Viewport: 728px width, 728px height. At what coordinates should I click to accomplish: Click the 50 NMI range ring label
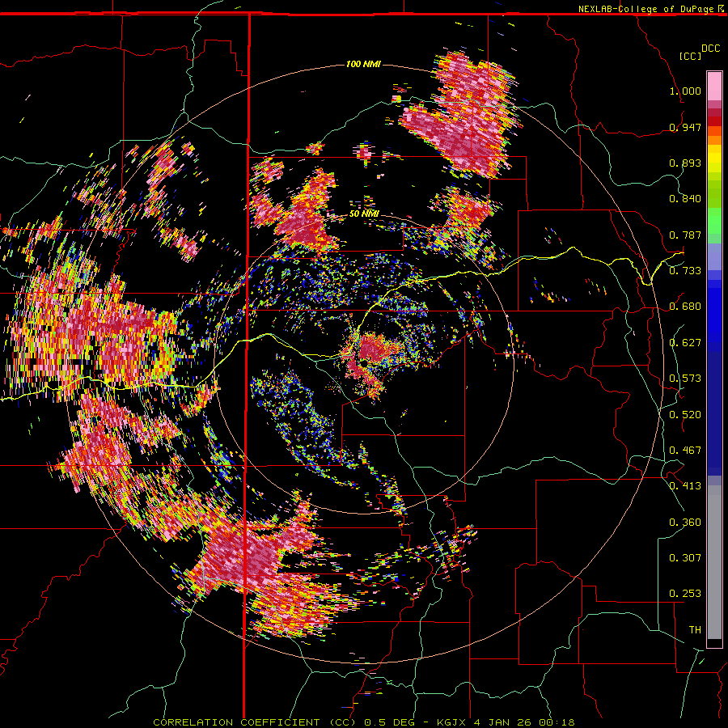point(364,214)
